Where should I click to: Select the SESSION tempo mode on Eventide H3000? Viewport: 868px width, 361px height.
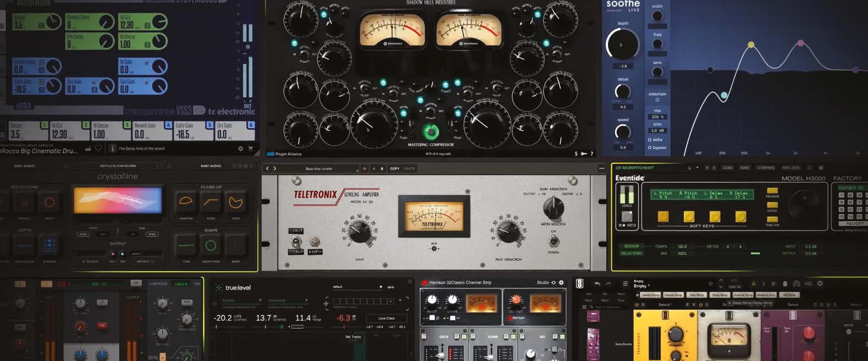tap(631, 246)
